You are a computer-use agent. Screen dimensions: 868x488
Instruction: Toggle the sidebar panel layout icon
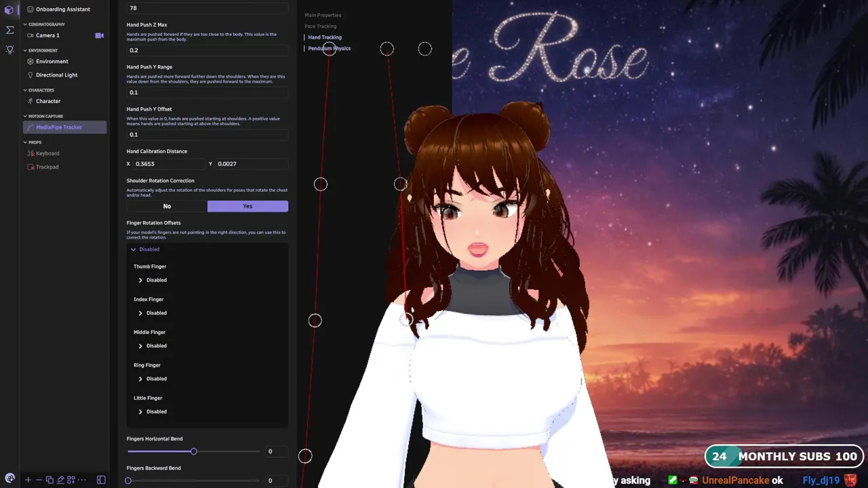(x=101, y=480)
